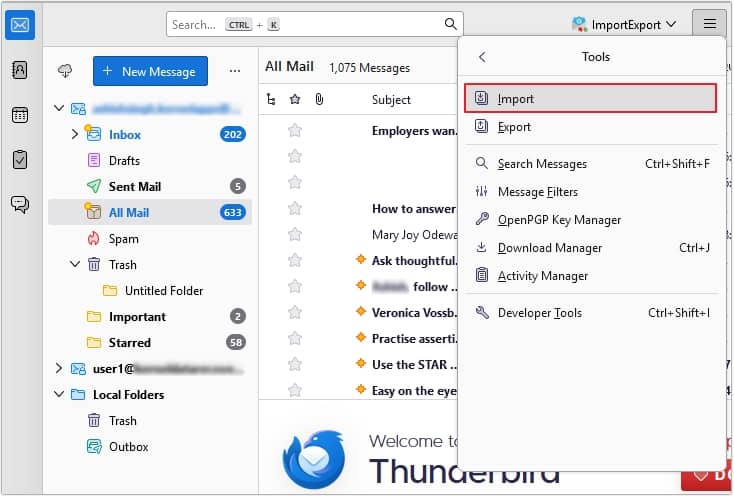Select the All Mail folder

coord(150,212)
